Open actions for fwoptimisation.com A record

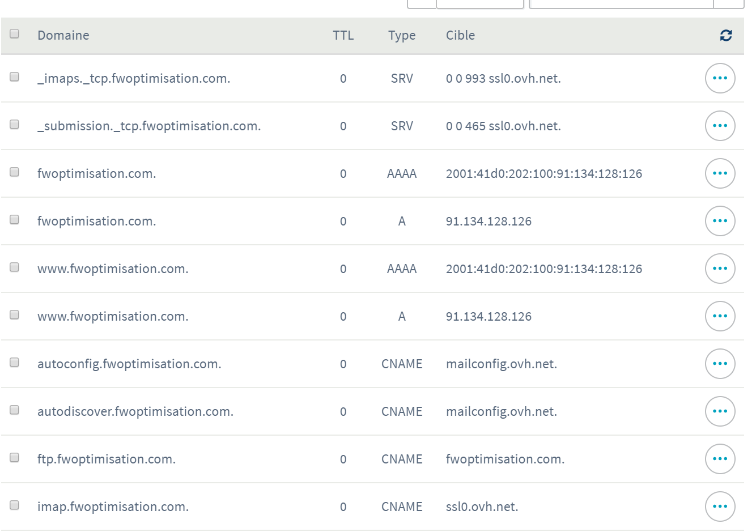(720, 221)
